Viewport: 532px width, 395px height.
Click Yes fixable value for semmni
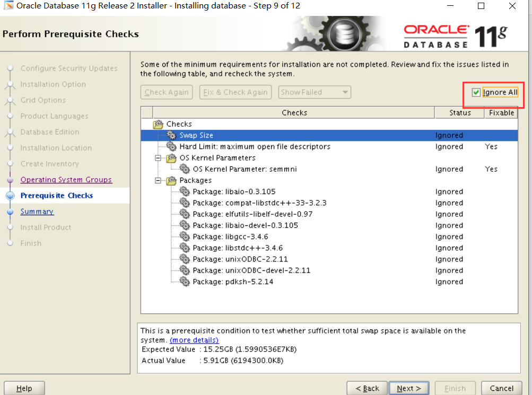[491, 169]
